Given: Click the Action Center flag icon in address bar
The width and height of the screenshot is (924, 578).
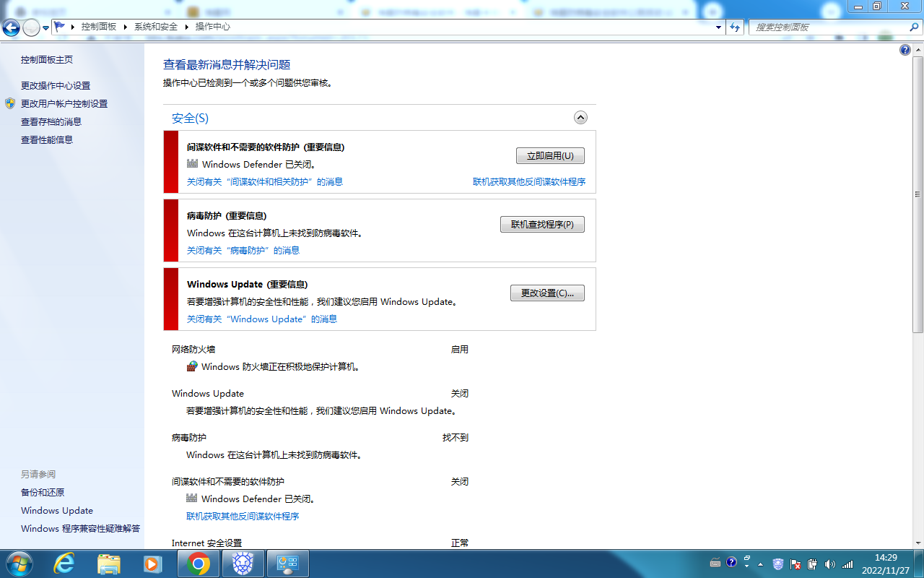Looking at the screenshot, I should 59,27.
